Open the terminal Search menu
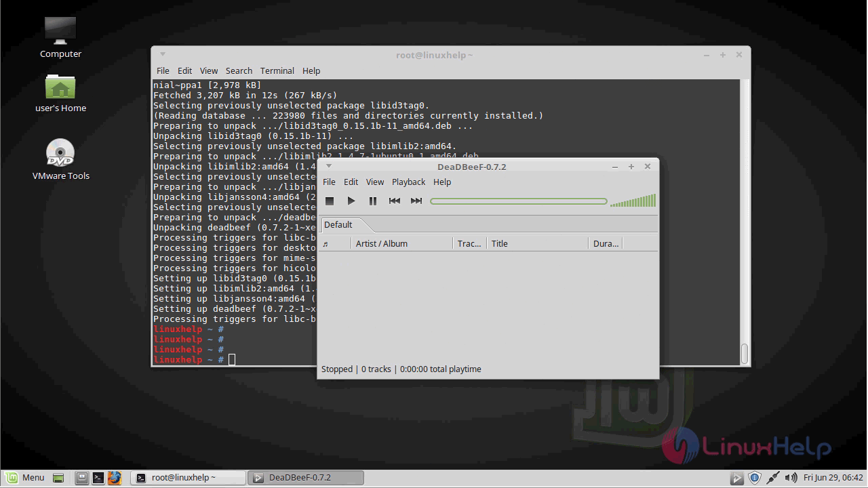868x488 pixels. coord(239,70)
